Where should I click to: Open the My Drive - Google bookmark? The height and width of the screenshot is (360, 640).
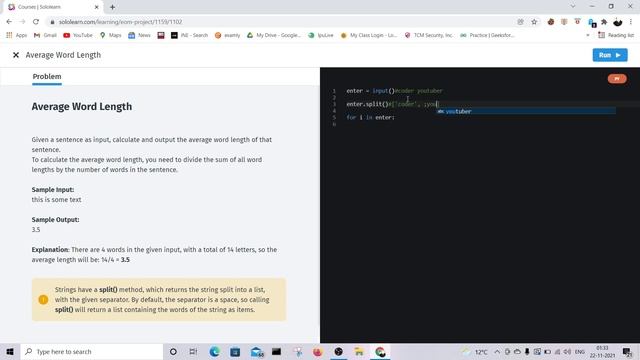274,36
